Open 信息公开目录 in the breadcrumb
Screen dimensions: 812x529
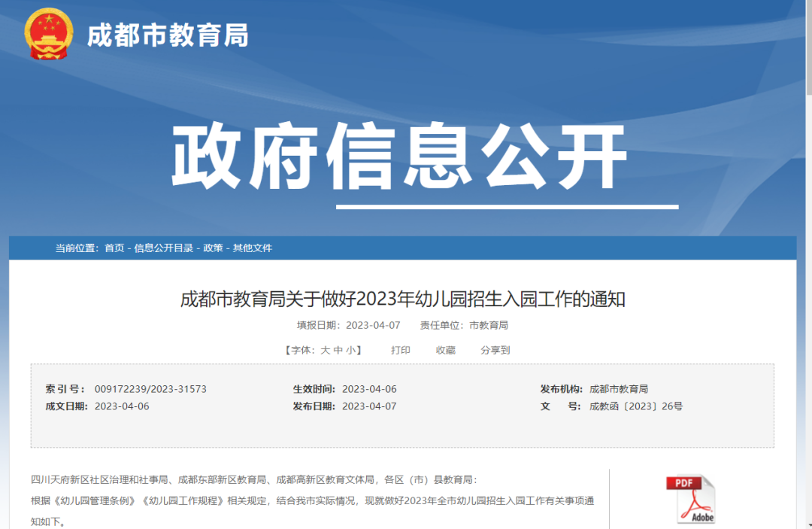[x=163, y=248]
